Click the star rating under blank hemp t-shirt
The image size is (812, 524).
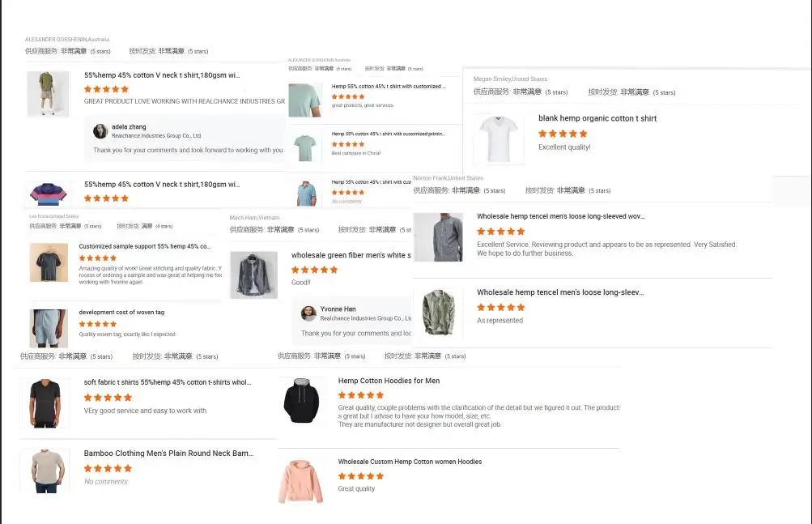point(563,134)
